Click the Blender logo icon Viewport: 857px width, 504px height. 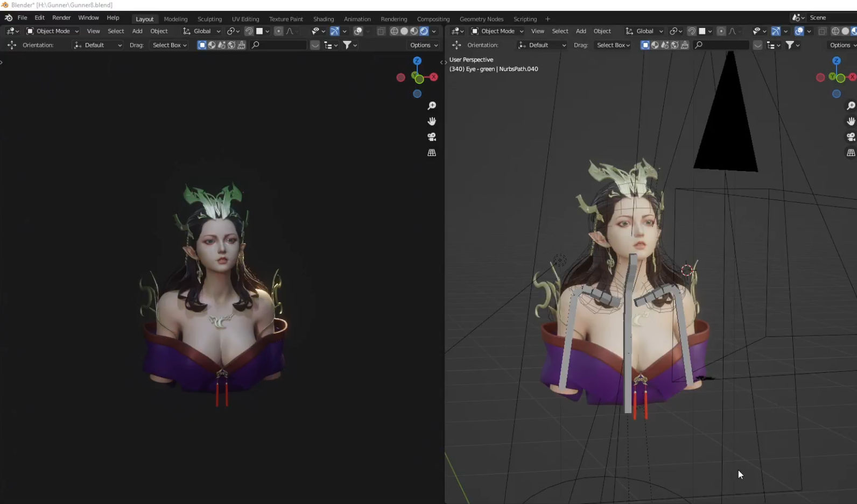(x=9, y=18)
